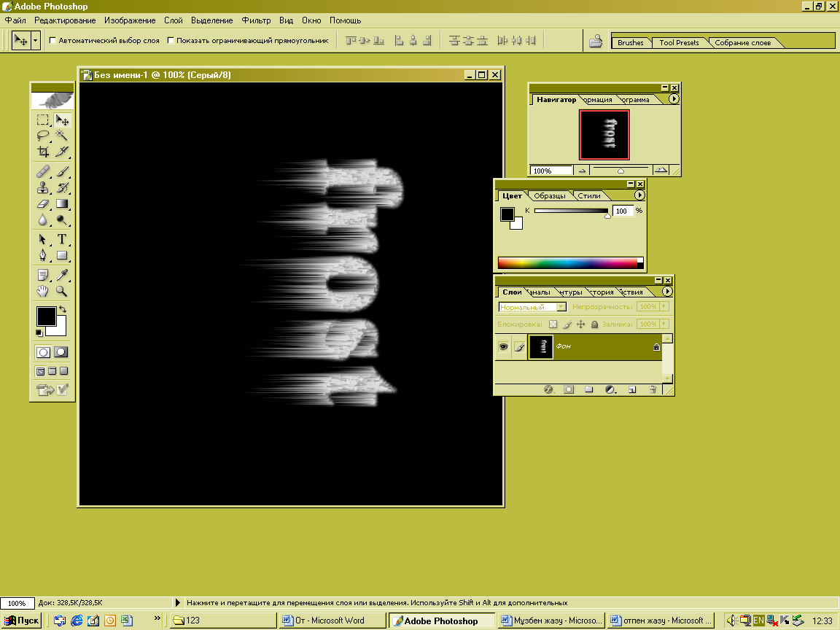Switch to full screen mode
Image resolution: width=840 pixels, height=630 pixels.
(63, 371)
